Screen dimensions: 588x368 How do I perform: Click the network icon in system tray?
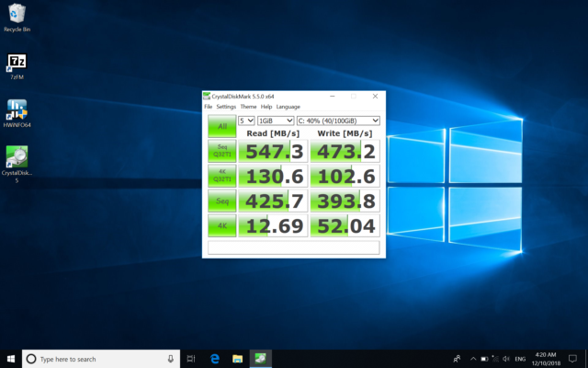[495, 359]
